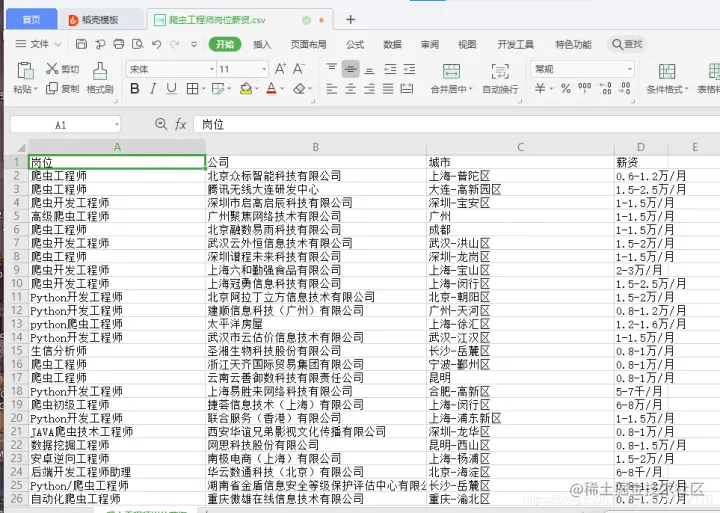Toggle the middle vertical align button
720x513 pixels.
pos(350,69)
